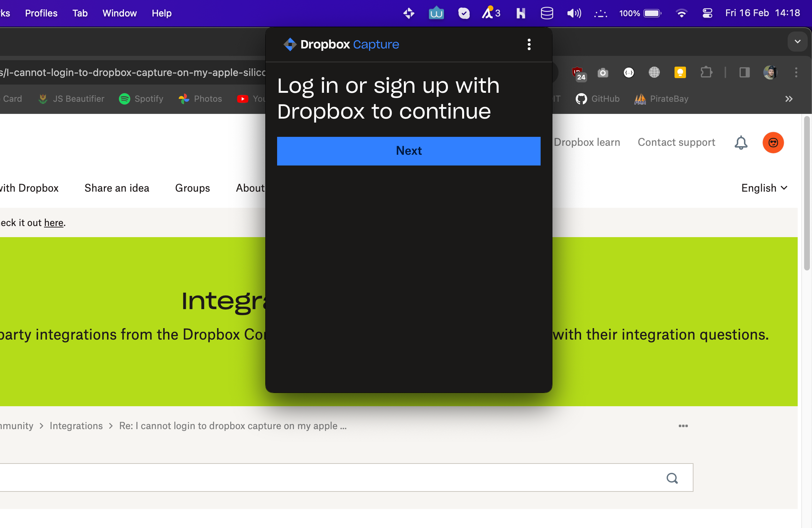Open the JS Beautifier bookmark

[x=71, y=99]
